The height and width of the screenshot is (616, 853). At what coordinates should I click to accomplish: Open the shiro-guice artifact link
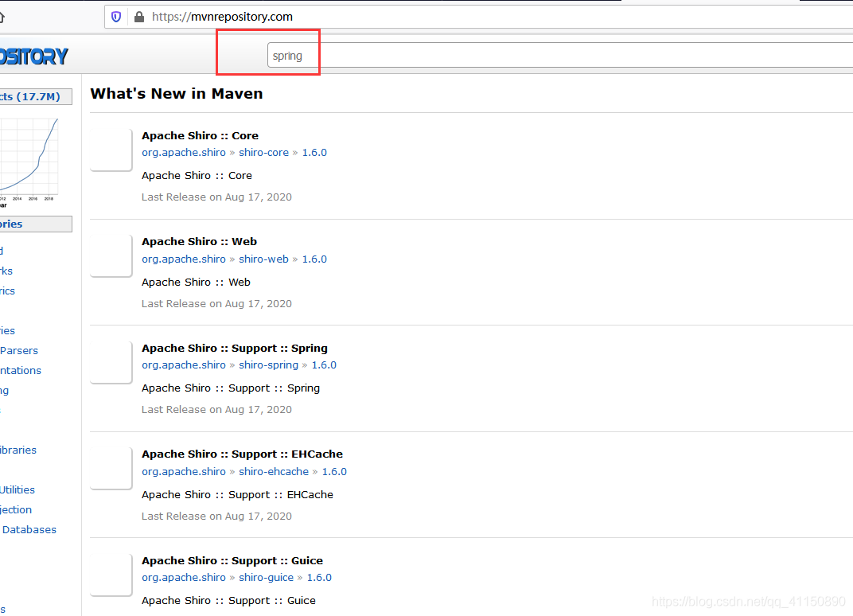click(x=266, y=578)
